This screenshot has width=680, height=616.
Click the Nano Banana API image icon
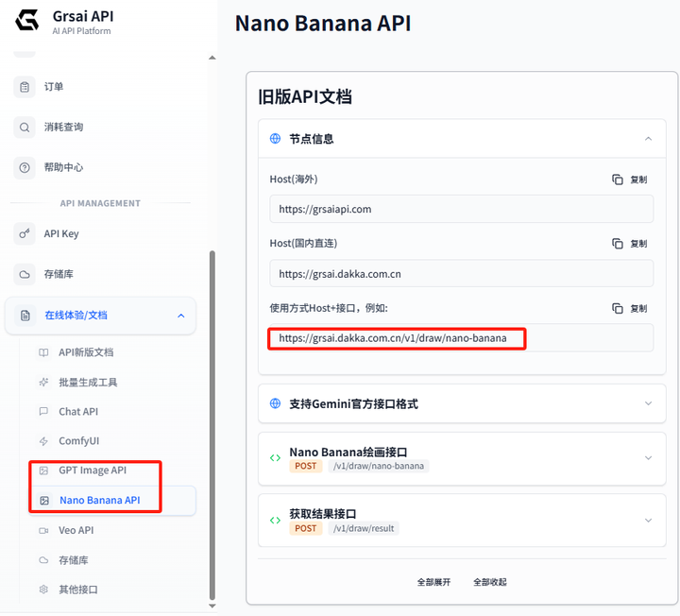pyautogui.click(x=44, y=501)
